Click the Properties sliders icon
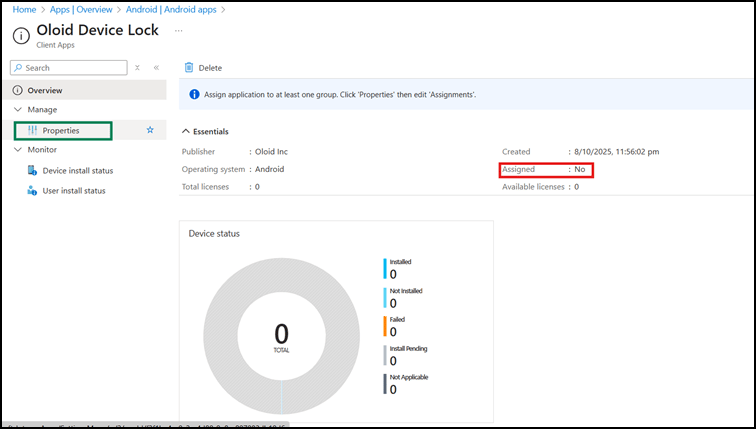 [x=32, y=130]
